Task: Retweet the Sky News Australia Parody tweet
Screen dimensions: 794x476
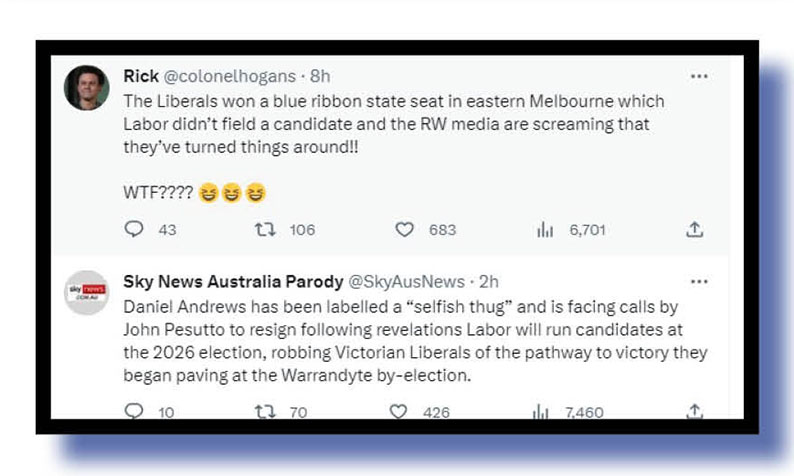Action: pos(266,411)
